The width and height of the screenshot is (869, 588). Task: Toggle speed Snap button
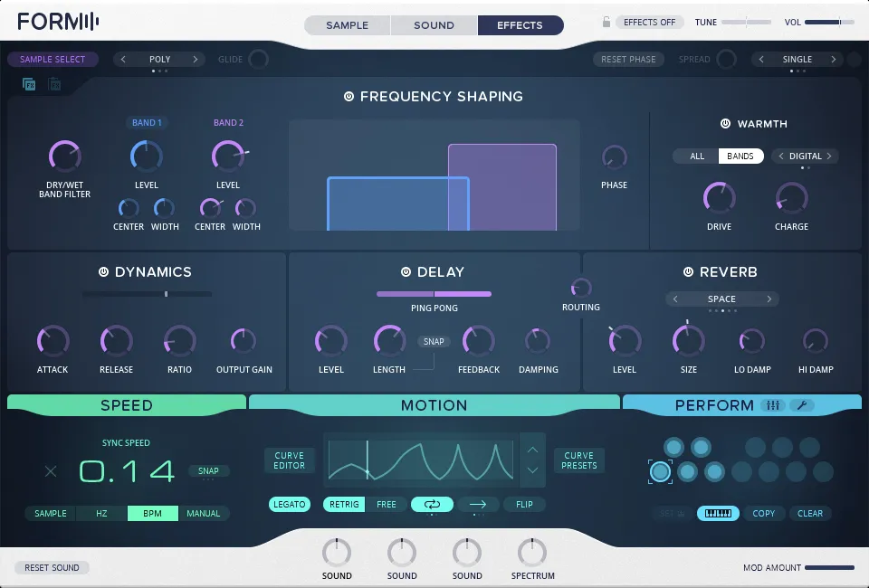tap(208, 470)
